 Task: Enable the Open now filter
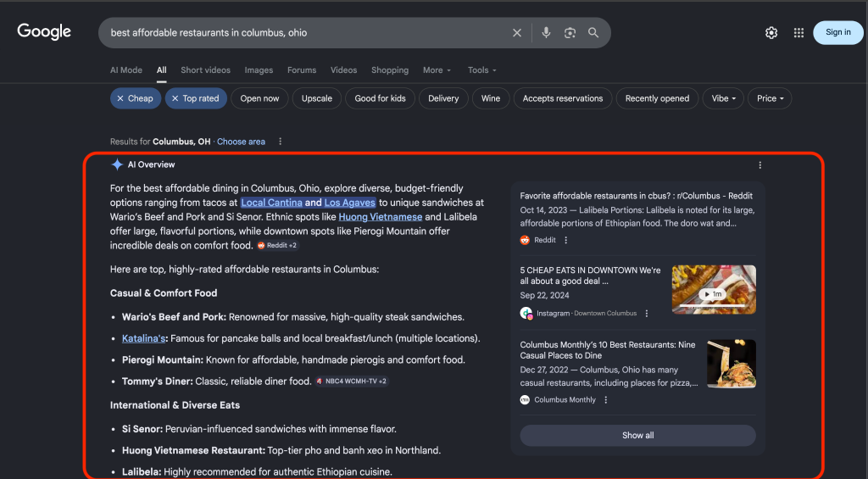coord(259,98)
